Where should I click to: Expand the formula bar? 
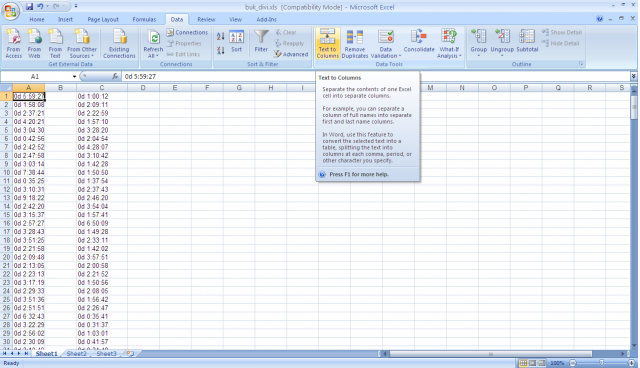click(633, 76)
